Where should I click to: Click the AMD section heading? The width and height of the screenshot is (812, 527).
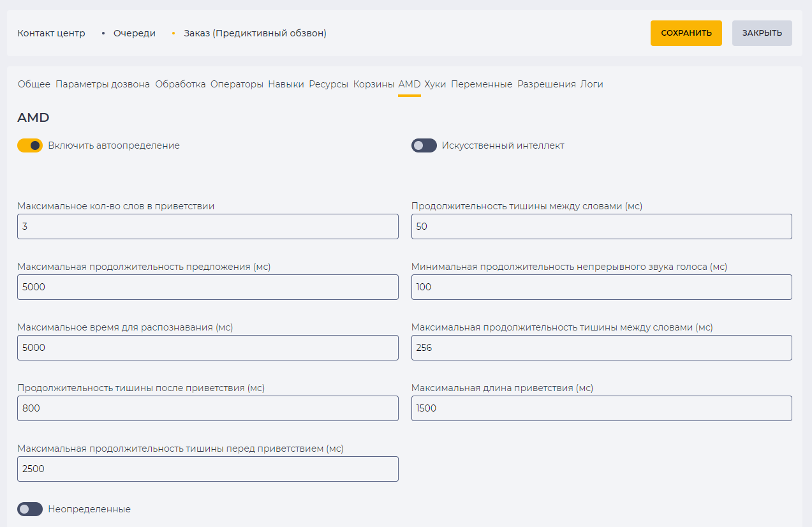pos(33,117)
